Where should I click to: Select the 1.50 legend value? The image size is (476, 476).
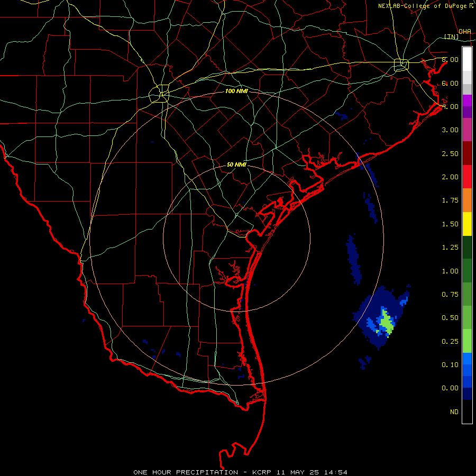coord(450,224)
